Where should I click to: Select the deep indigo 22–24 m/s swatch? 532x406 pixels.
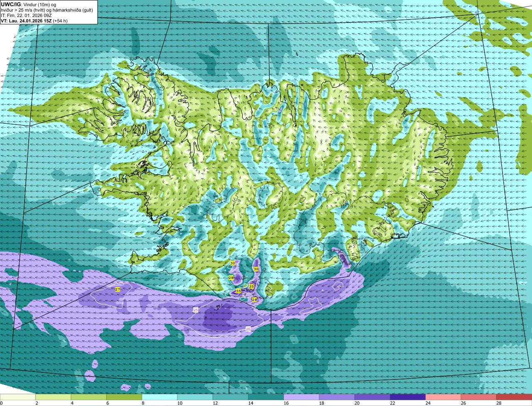pos(408,397)
